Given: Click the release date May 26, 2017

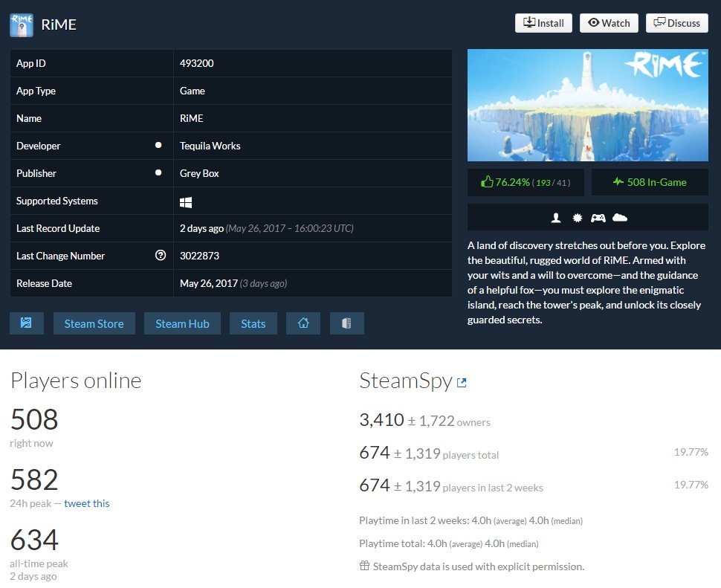Looking at the screenshot, I should pyautogui.click(x=209, y=283).
